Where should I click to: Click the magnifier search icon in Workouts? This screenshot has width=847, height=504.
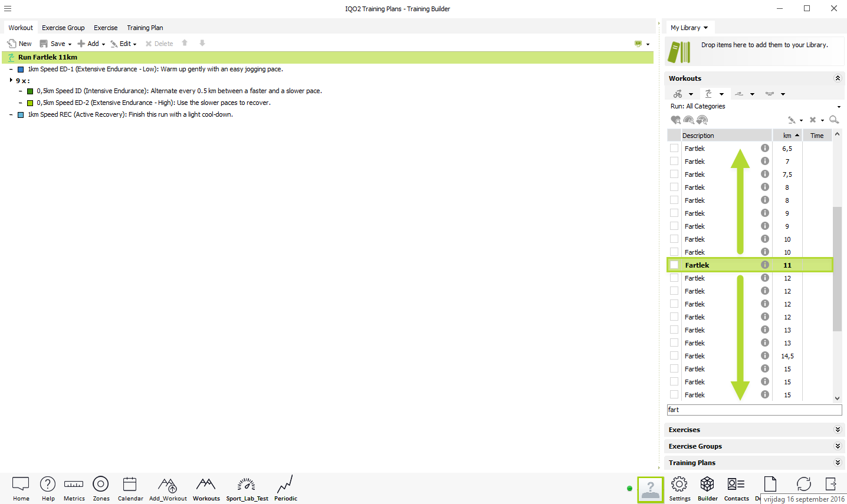834,120
